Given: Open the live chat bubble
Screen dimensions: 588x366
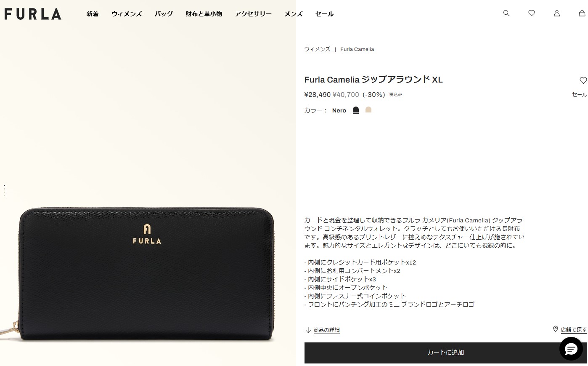Looking at the screenshot, I should (x=571, y=349).
